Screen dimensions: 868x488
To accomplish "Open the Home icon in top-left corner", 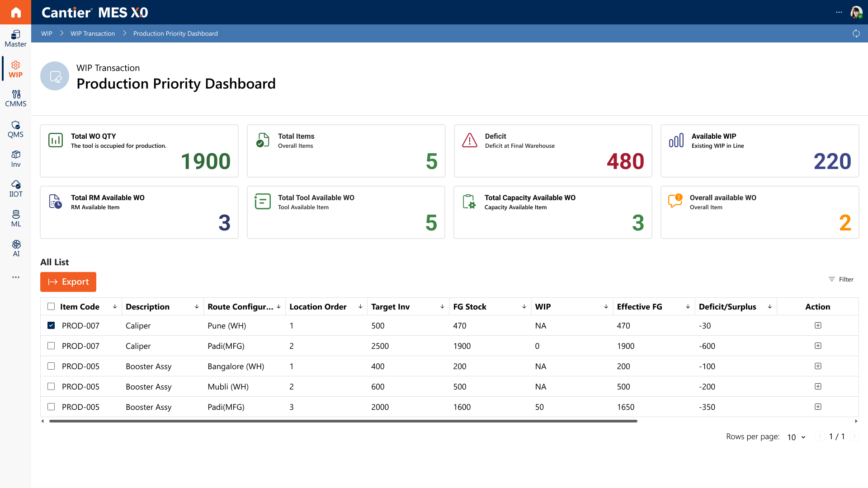I will 16,12.
